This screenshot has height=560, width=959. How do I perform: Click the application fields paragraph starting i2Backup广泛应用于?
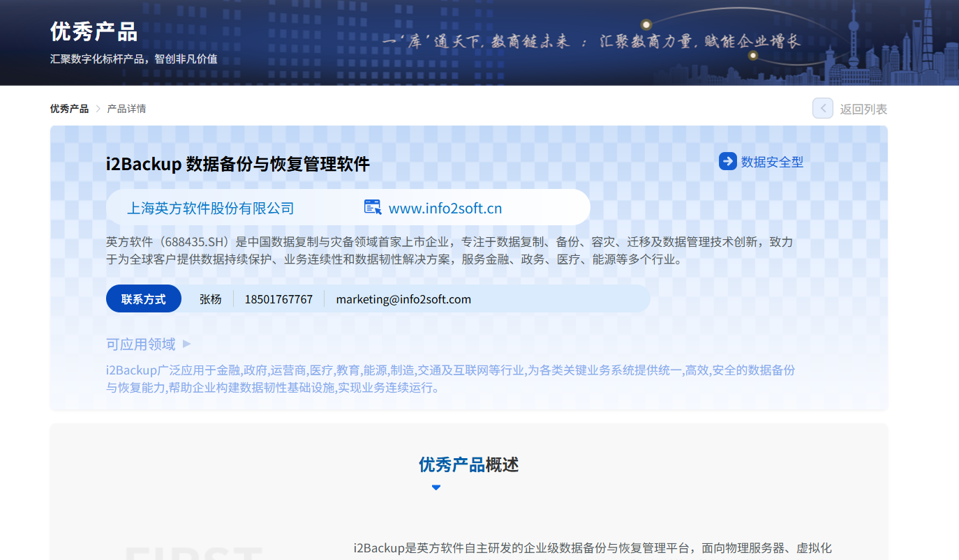pos(451,379)
